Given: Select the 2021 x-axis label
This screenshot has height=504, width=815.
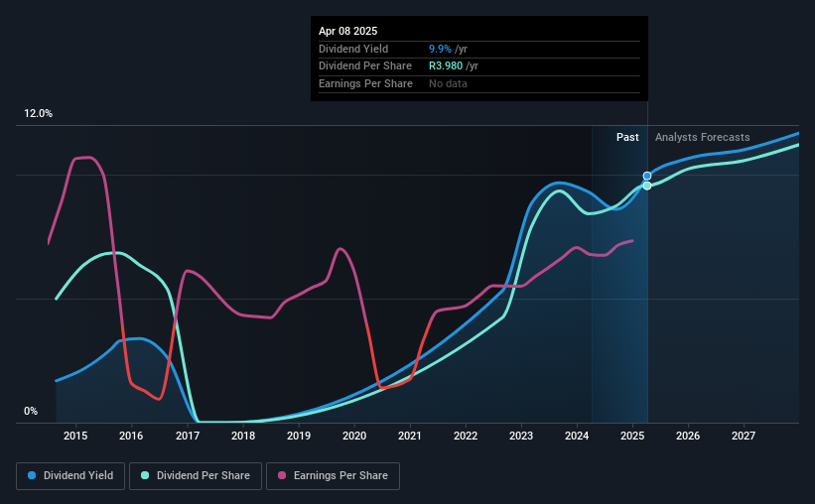Looking at the screenshot, I should 410,436.
